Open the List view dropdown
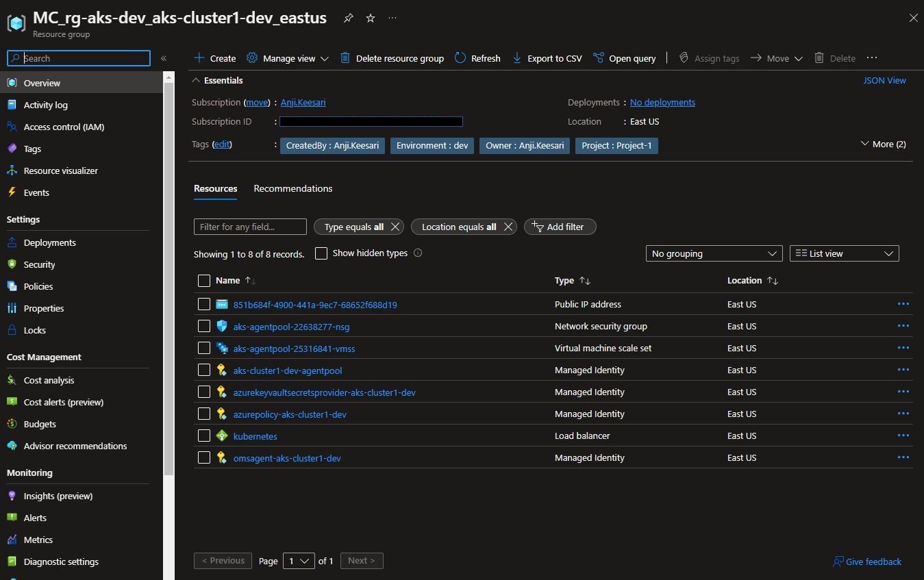Screen dimensions: 924x580 [844, 253]
